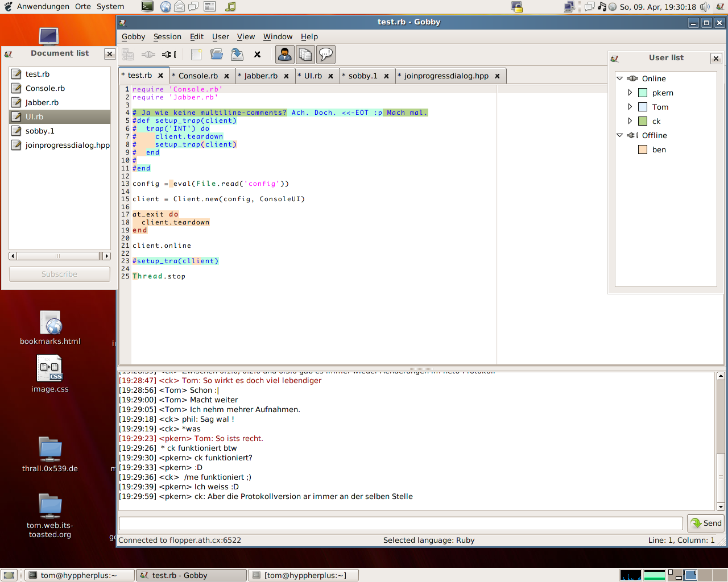The height and width of the screenshot is (582, 728).
Task: Switch to the Jabber.rb tab
Action: tap(260, 76)
